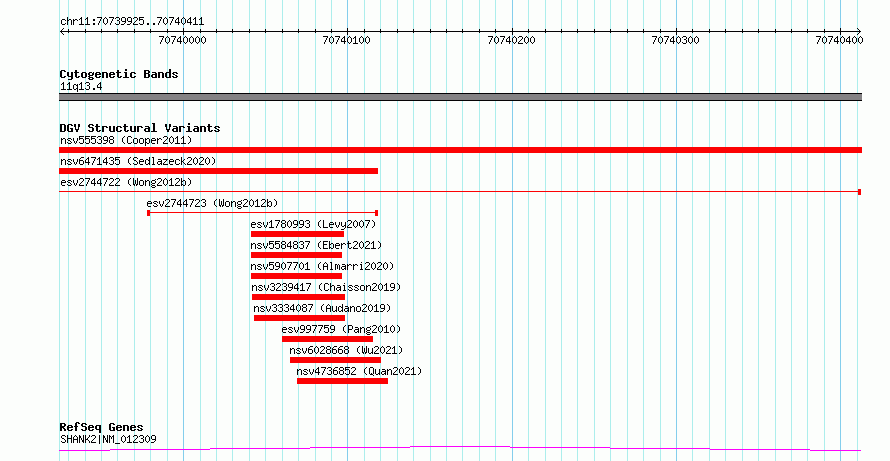The image size is (890, 461).
Task: Open the nsv6028668 (Wu2021) label
Action: pyautogui.click(x=346, y=350)
